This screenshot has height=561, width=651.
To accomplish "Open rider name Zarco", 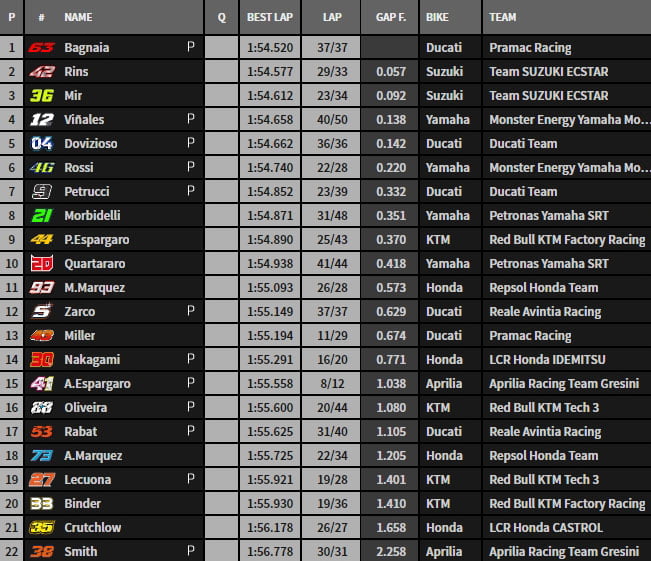I will click(x=80, y=312).
